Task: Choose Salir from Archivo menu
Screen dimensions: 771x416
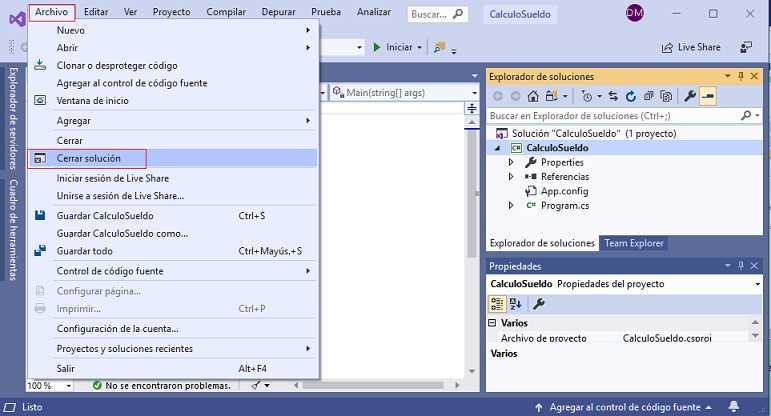Action: [172, 368]
